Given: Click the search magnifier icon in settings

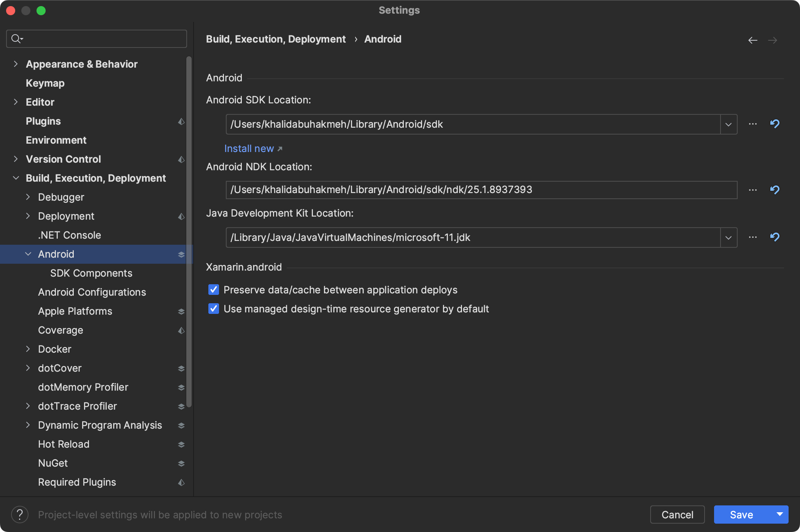Looking at the screenshot, I should pyautogui.click(x=17, y=39).
